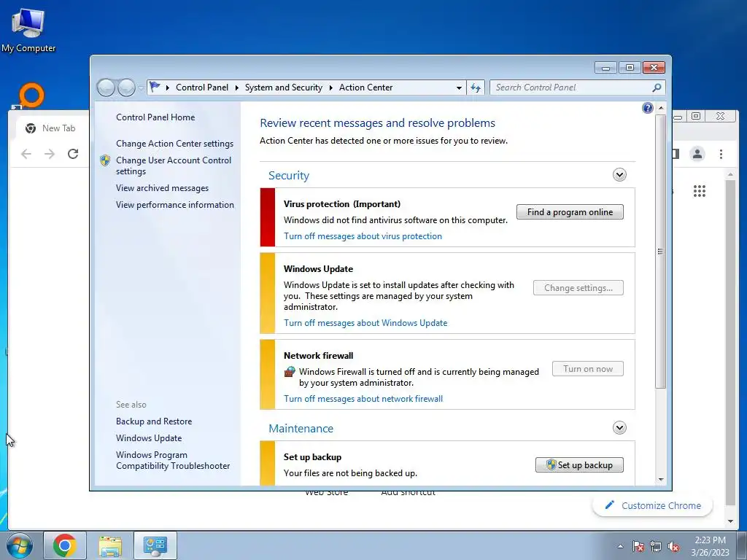Click the System and Security breadcrumb

click(284, 87)
